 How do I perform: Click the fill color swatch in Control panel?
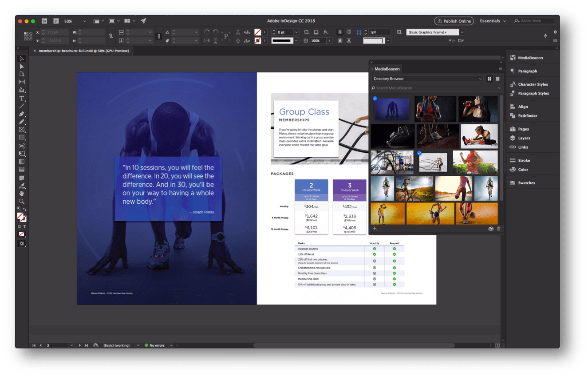[257, 32]
